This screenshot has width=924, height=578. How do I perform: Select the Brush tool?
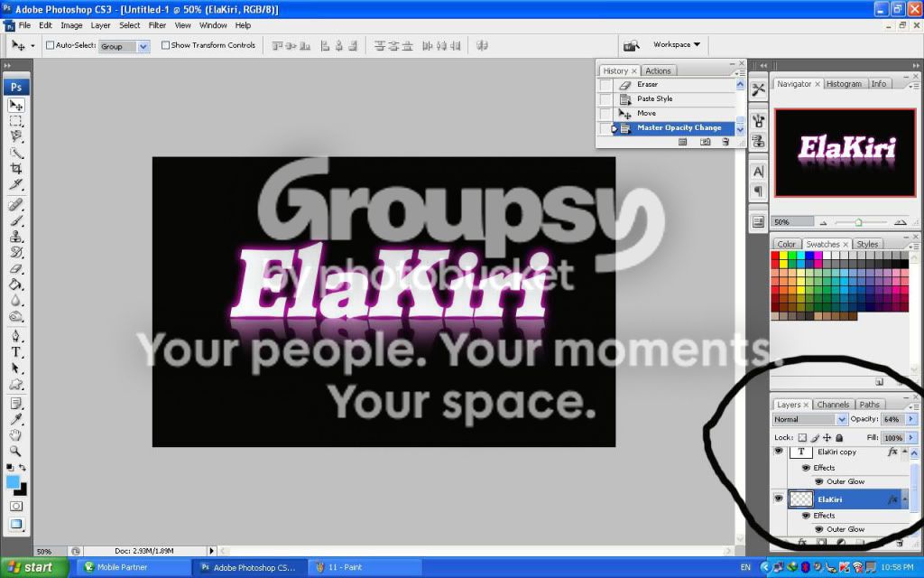pyautogui.click(x=16, y=220)
